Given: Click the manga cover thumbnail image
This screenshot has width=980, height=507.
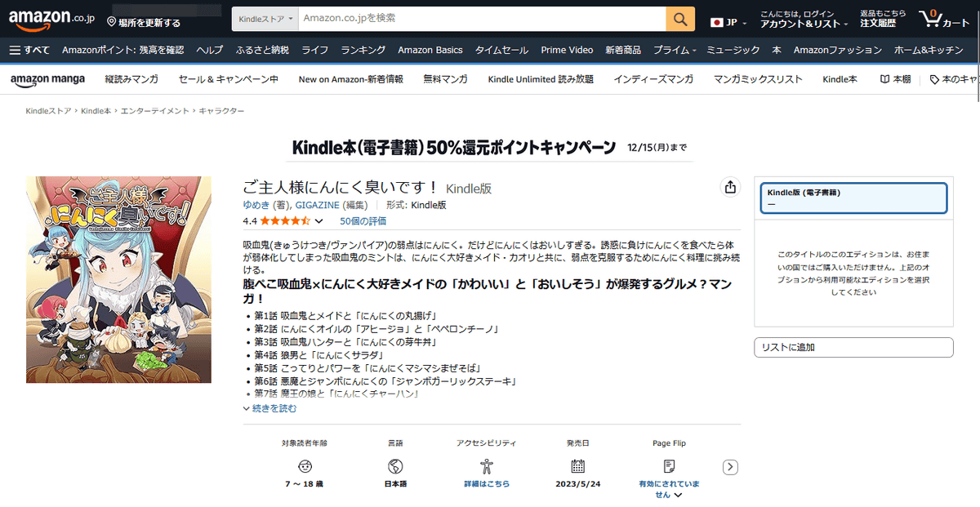Looking at the screenshot, I should (118, 280).
